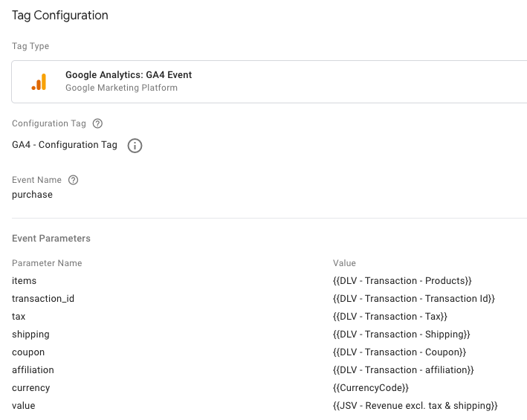Image resolution: width=527 pixels, height=420 pixels.
Task: Click the DLV - Transaction - affiliation value
Action: tap(403, 370)
